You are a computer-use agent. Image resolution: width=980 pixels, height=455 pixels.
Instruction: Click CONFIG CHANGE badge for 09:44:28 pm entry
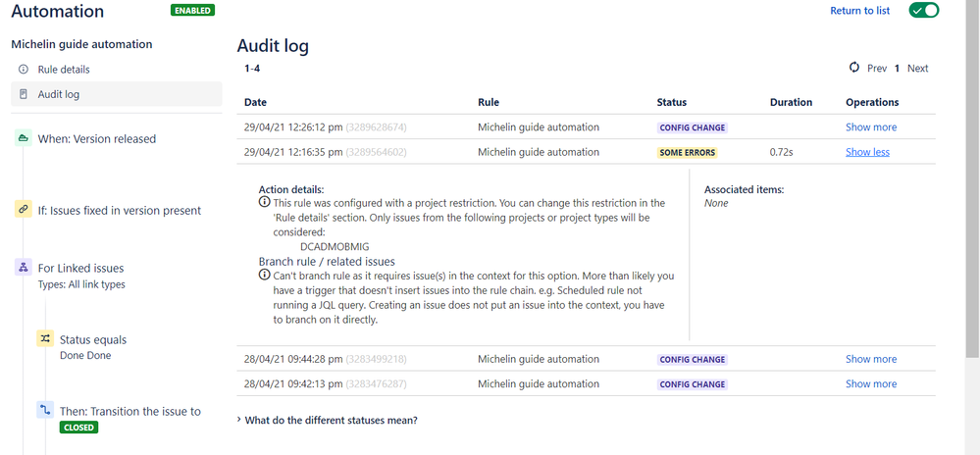tap(693, 359)
